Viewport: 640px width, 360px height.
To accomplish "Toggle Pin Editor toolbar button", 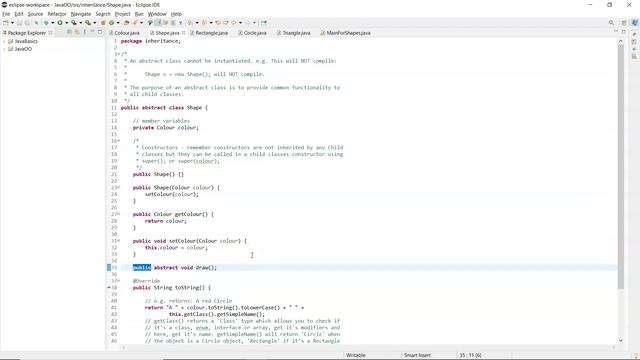I will tap(264, 23).
